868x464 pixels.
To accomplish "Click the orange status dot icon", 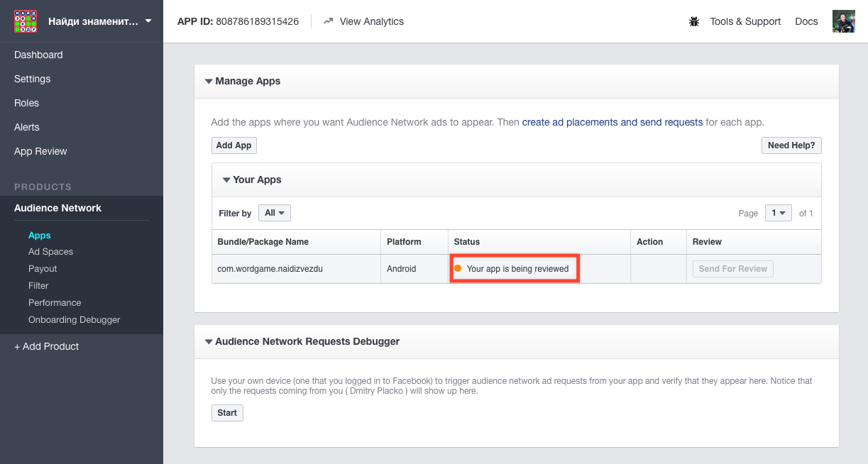I will click(x=458, y=268).
